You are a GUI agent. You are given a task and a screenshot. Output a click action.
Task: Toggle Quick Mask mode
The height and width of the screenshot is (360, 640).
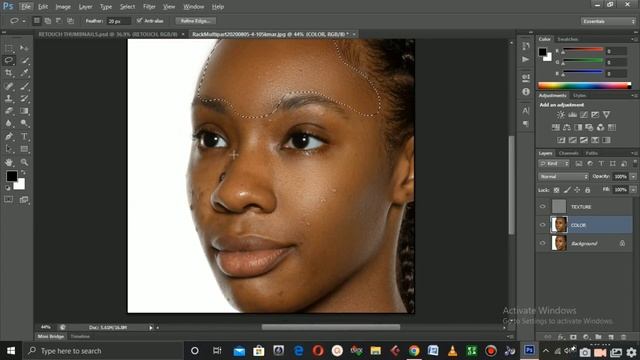coord(9,200)
